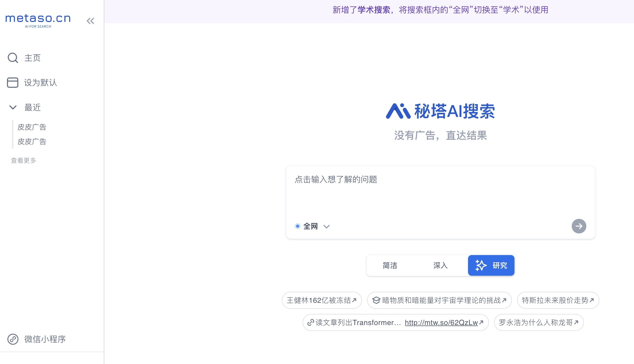Select the 全网 radio button

coord(298,226)
